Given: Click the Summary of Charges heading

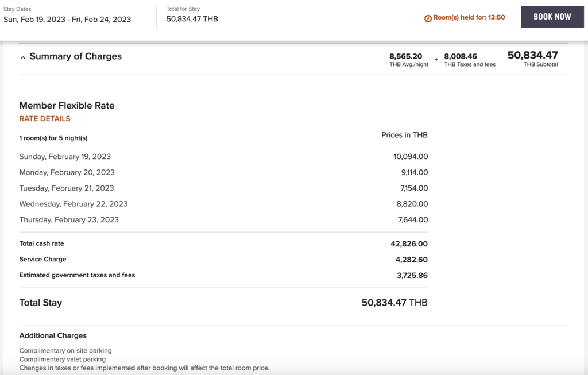Looking at the screenshot, I should coord(75,56).
